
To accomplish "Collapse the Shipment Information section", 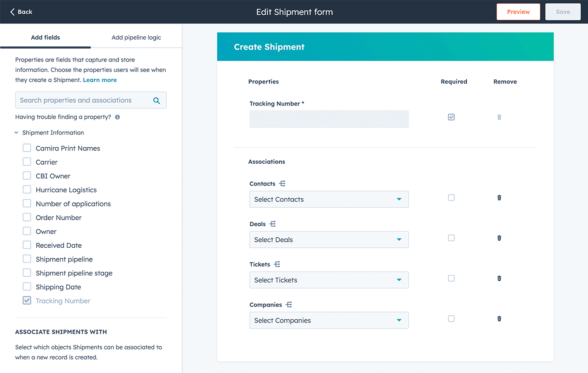I will click(17, 132).
